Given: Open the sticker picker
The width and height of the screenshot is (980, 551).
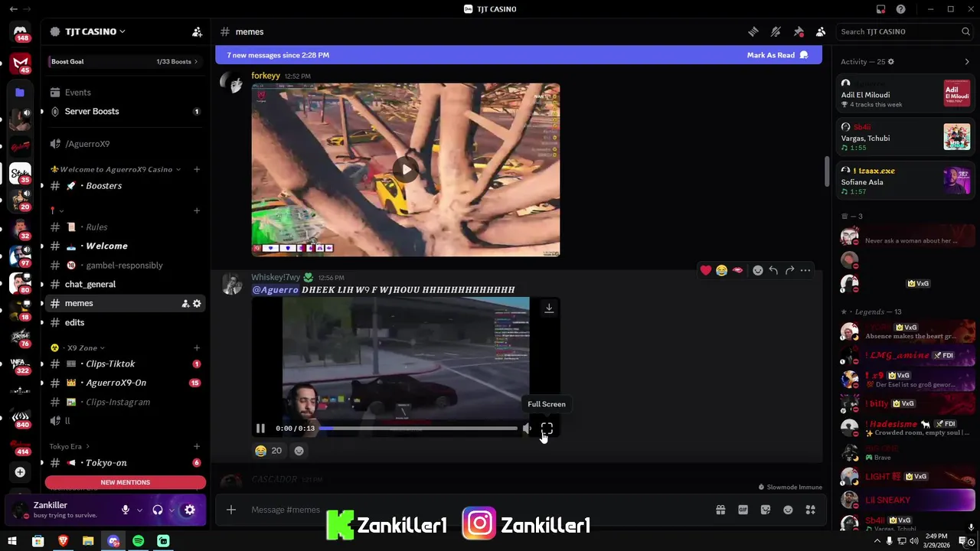Looking at the screenshot, I should coord(766,510).
